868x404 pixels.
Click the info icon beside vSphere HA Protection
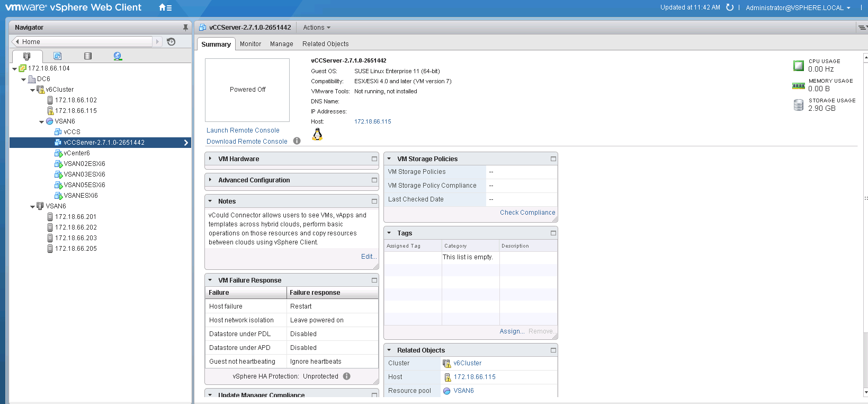point(347,376)
